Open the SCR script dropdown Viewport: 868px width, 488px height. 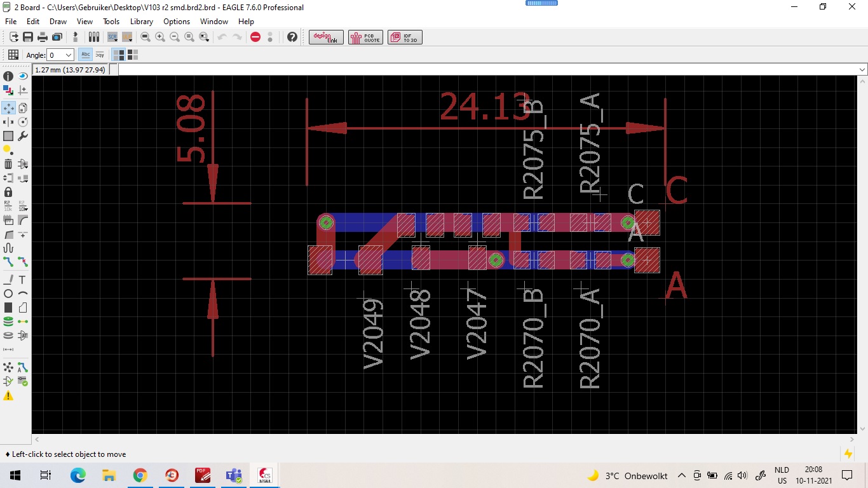tap(112, 37)
